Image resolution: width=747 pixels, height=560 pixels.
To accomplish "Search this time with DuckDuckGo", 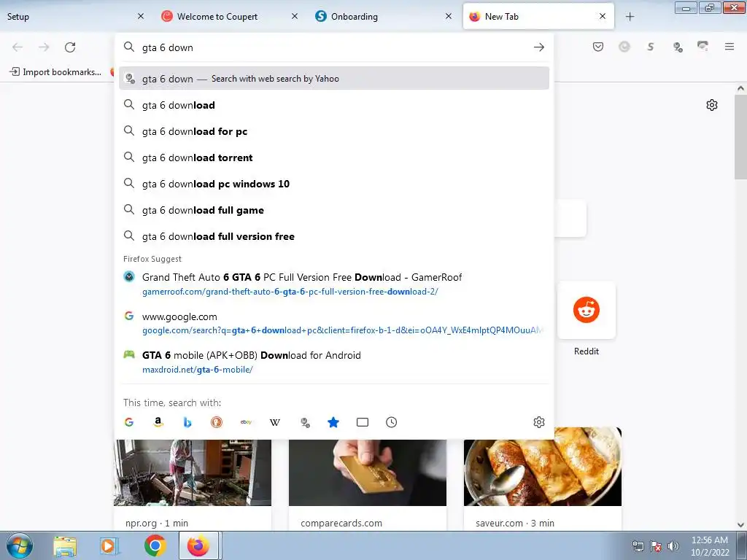I will [217, 422].
